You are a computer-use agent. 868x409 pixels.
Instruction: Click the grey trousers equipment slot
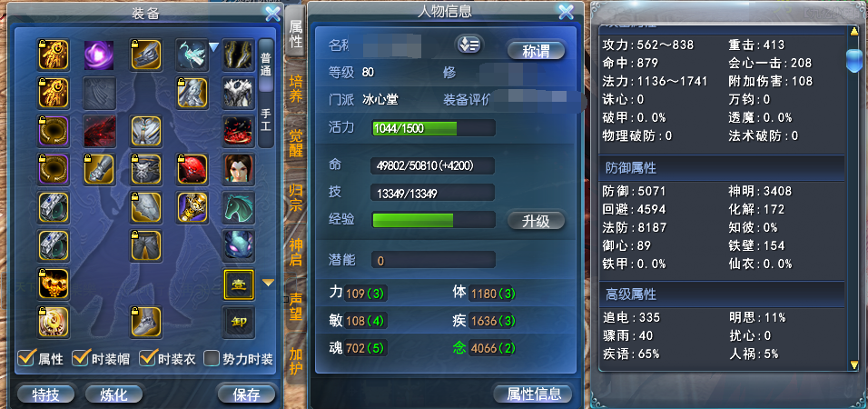click(x=146, y=246)
